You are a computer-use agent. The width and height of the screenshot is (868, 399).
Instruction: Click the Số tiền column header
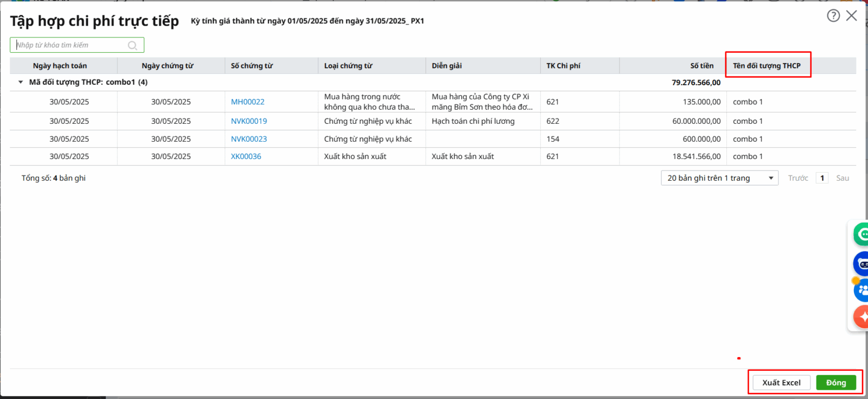click(701, 66)
